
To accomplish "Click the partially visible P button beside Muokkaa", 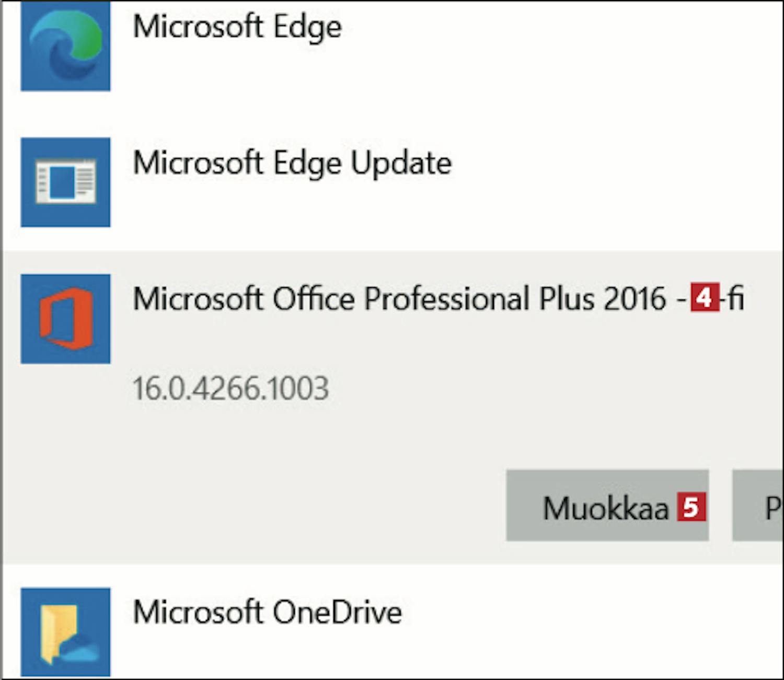I will pyautogui.click(x=758, y=505).
